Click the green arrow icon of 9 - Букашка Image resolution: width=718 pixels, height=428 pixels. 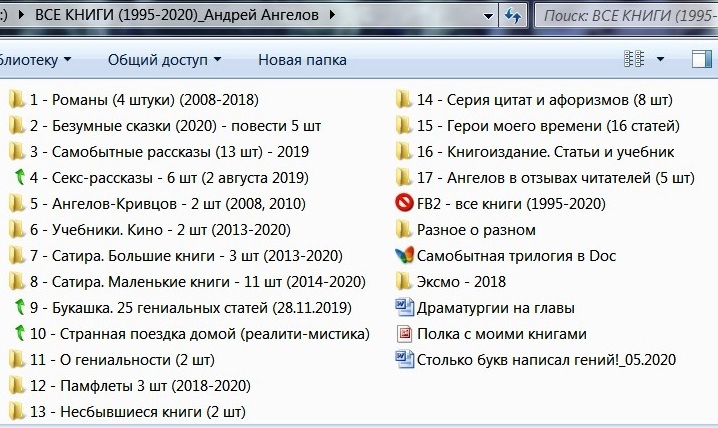(17, 308)
